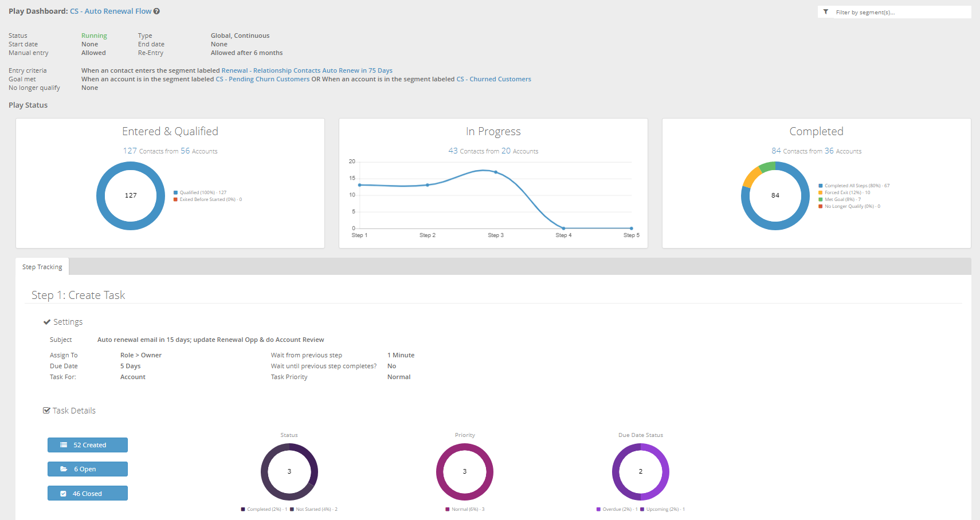
Task: Click the Global, Continuous type value
Action: (240, 36)
